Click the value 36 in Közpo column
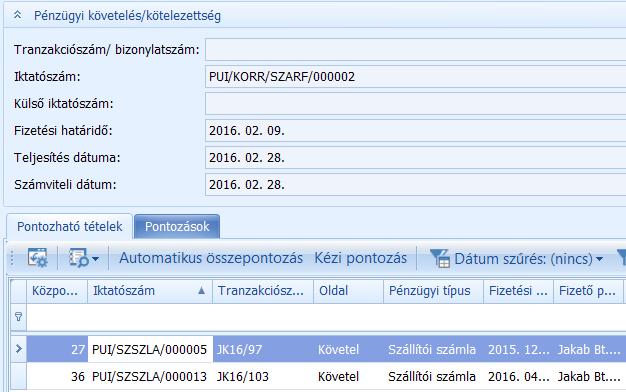The height and width of the screenshot is (392, 626). click(x=78, y=376)
